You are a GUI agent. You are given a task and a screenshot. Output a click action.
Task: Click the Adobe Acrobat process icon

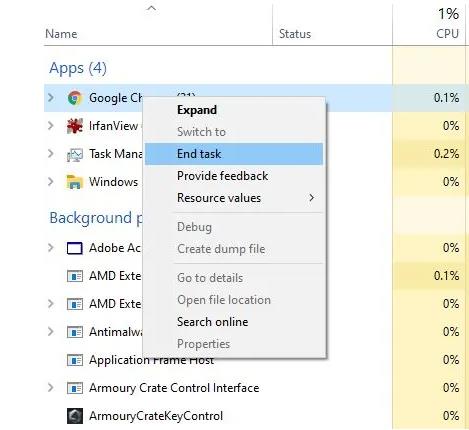[75, 248]
